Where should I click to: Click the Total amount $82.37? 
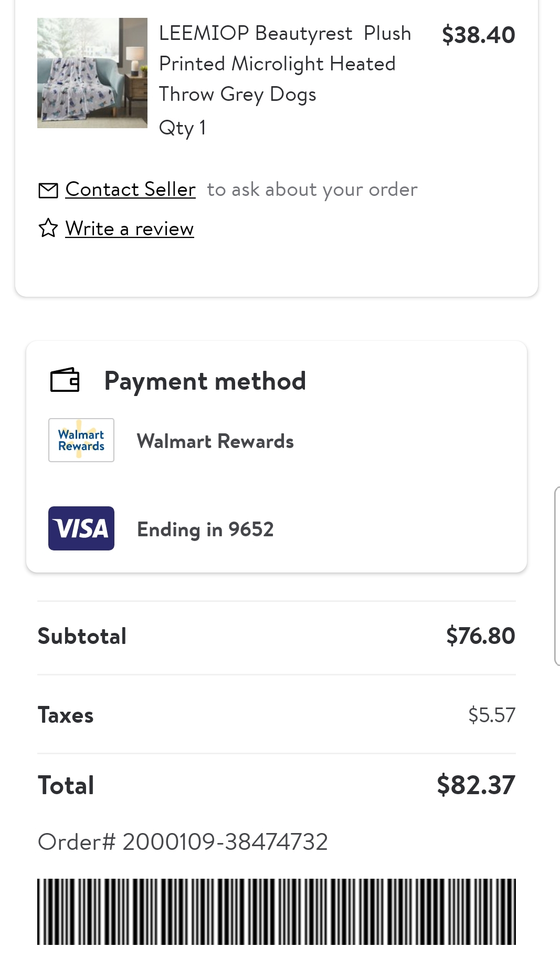[x=476, y=785]
